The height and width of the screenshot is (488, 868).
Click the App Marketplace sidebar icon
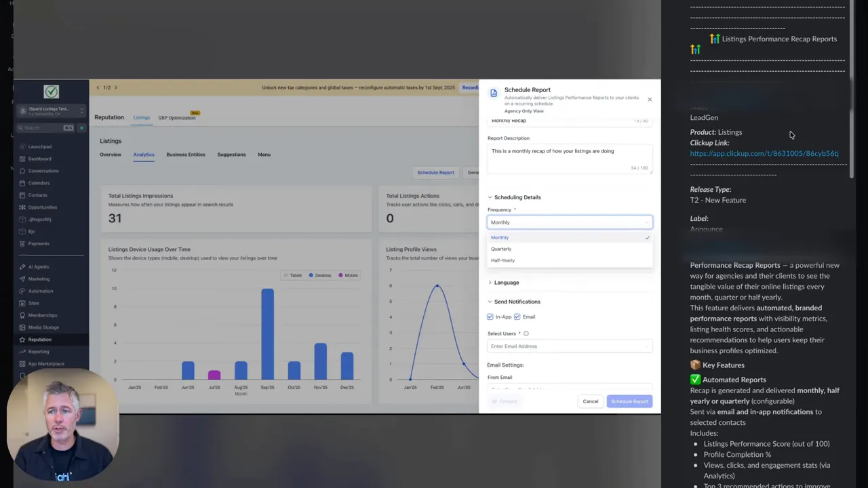[x=45, y=364]
